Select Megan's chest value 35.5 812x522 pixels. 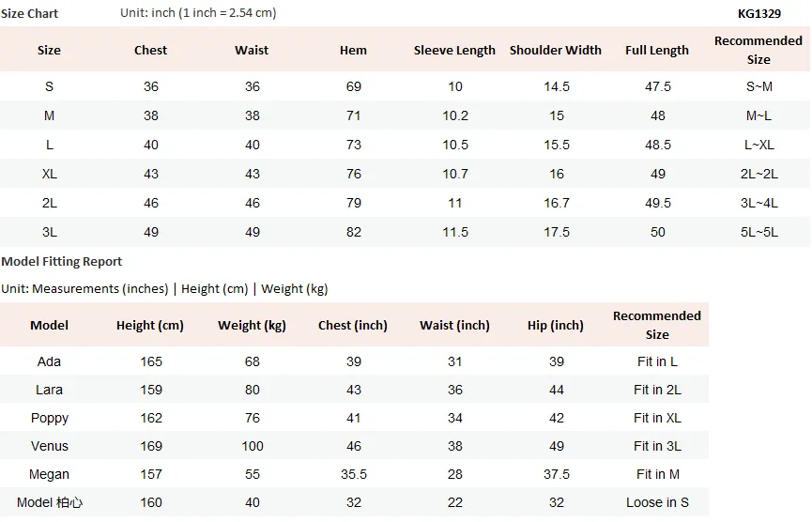[354, 474]
